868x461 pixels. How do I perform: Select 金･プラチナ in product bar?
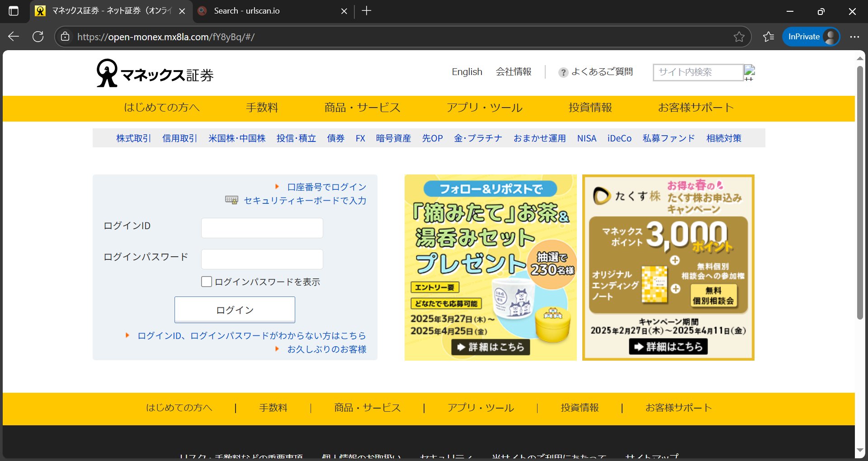(x=478, y=138)
